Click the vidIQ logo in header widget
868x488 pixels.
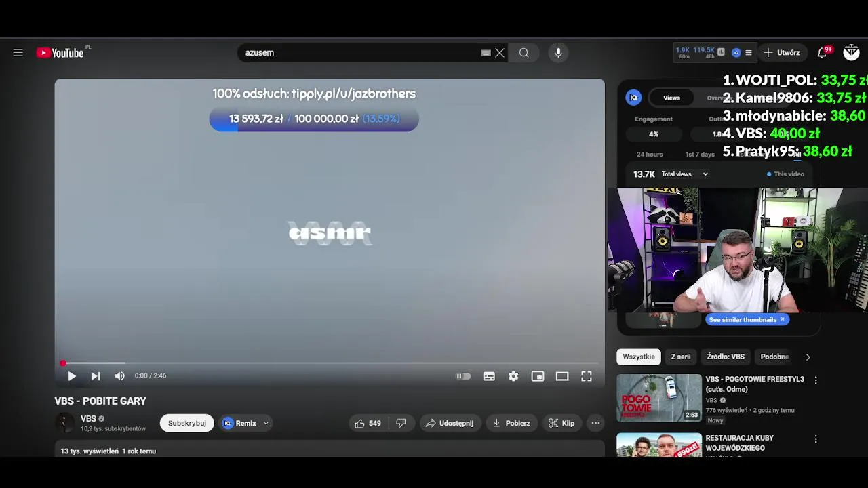[736, 52]
